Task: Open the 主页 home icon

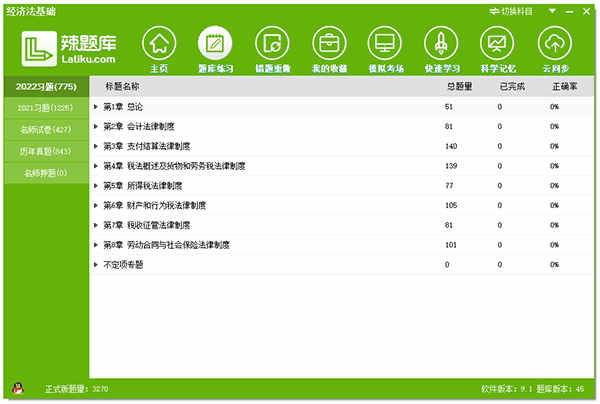Action: click(159, 43)
